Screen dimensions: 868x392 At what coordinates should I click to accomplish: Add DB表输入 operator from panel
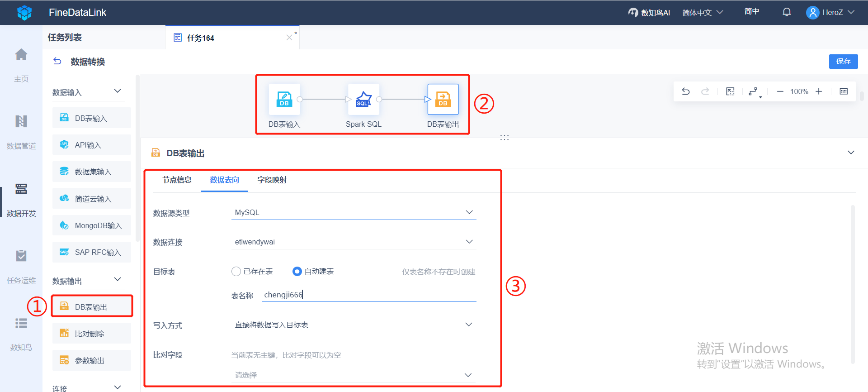click(92, 118)
